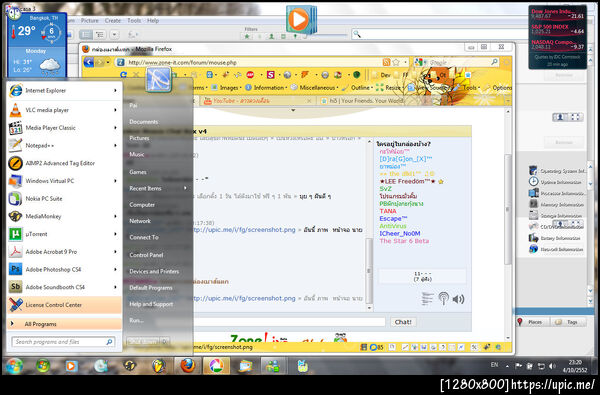600x395 pixels.
Task: Click the text lines icon in chat box
Action: tap(427, 299)
